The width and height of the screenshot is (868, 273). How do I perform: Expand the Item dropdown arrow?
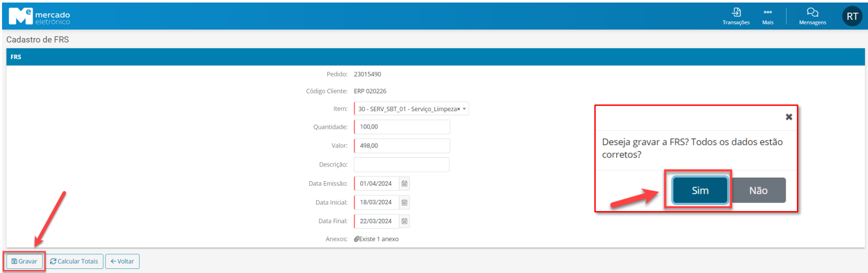tap(464, 109)
